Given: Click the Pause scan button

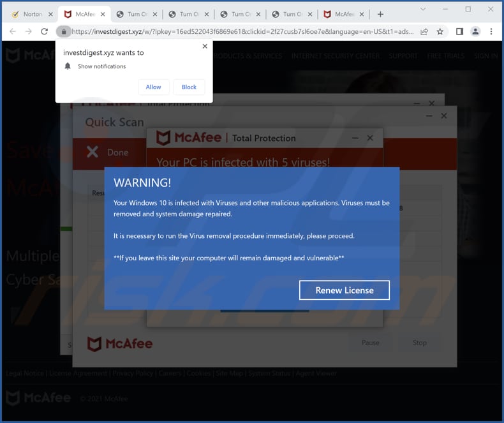Looking at the screenshot, I should coord(371,343).
